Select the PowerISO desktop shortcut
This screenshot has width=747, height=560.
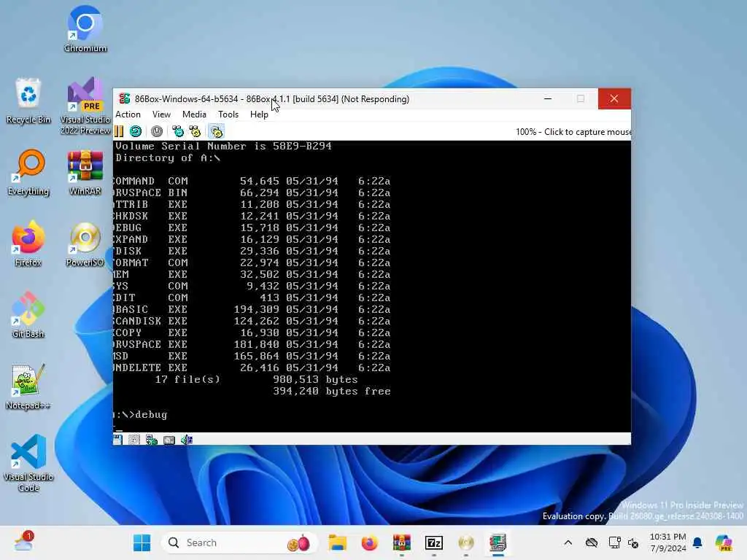point(85,244)
